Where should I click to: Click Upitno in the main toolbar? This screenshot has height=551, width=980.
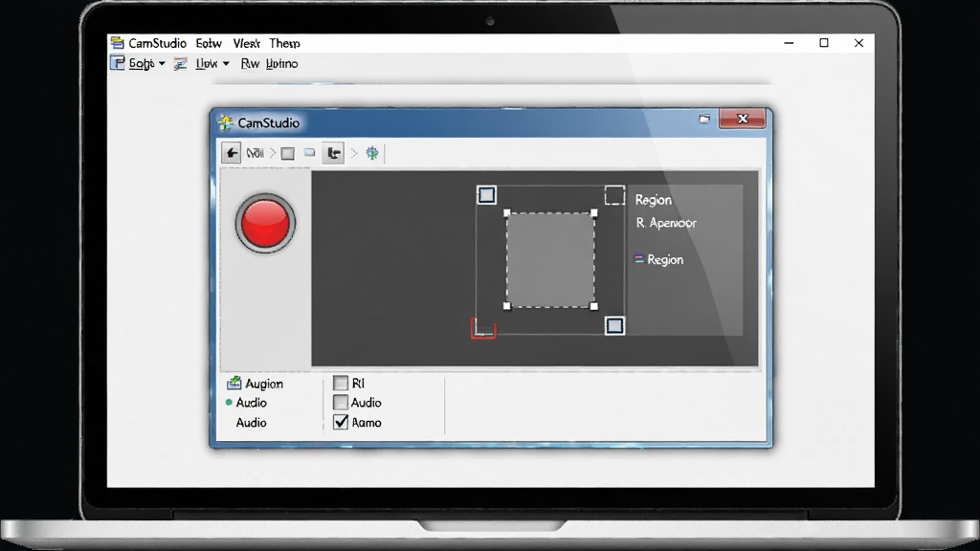[x=282, y=64]
